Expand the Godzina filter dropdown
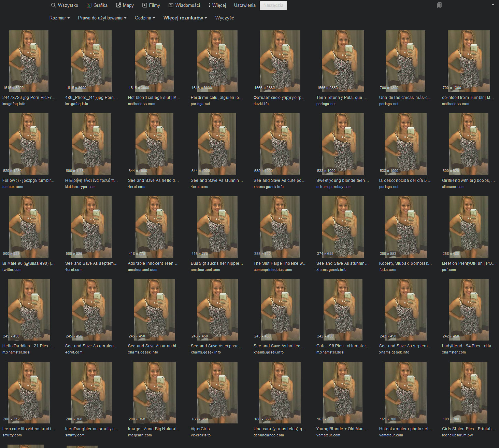The height and width of the screenshot is (448, 499). pos(145,18)
